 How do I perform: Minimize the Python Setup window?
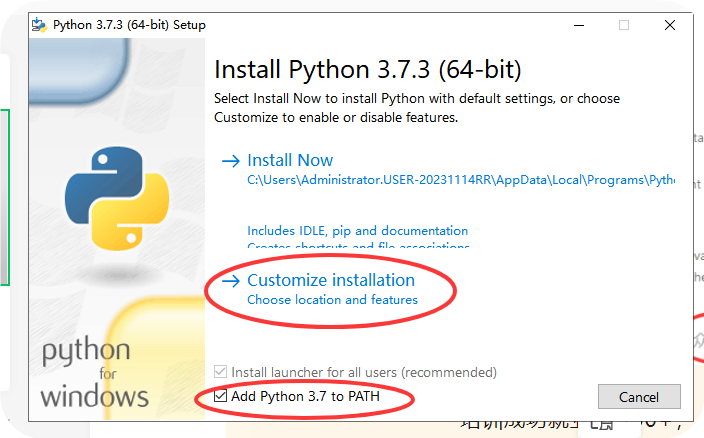point(574,25)
